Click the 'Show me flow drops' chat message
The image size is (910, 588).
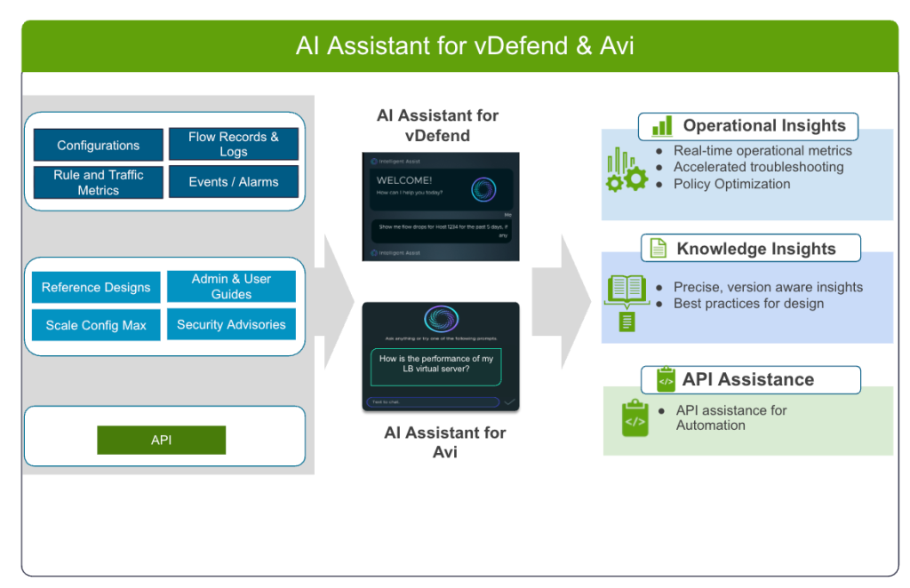[x=443, y=231]
